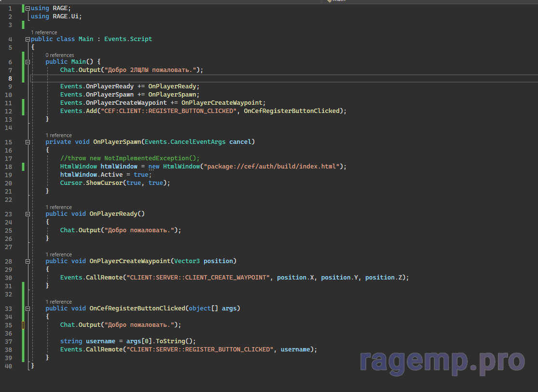Collapse the using directives block
Screen dimensions: 538x392
(x=28, y=8)
